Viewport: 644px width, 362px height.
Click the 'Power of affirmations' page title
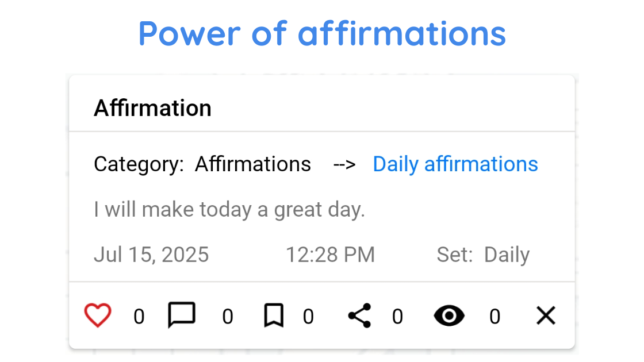(322, 33)
